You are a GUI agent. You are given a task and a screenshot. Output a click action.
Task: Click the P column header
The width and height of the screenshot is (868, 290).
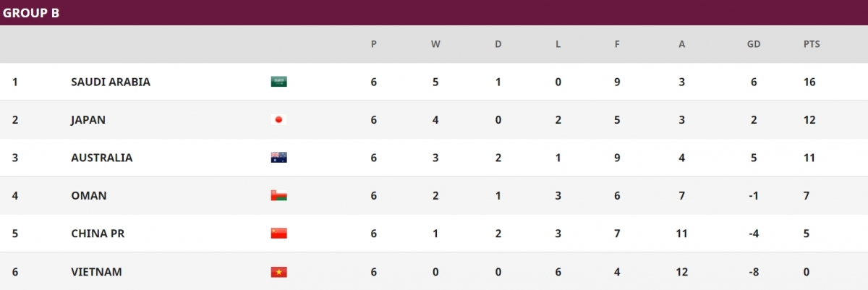373,44
